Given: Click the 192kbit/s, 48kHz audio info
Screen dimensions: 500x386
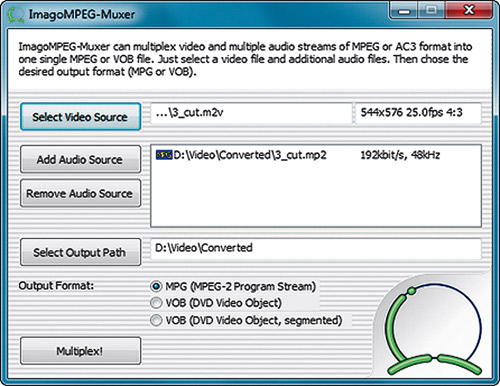Looking at the screenshot, I should coord(400,155).
